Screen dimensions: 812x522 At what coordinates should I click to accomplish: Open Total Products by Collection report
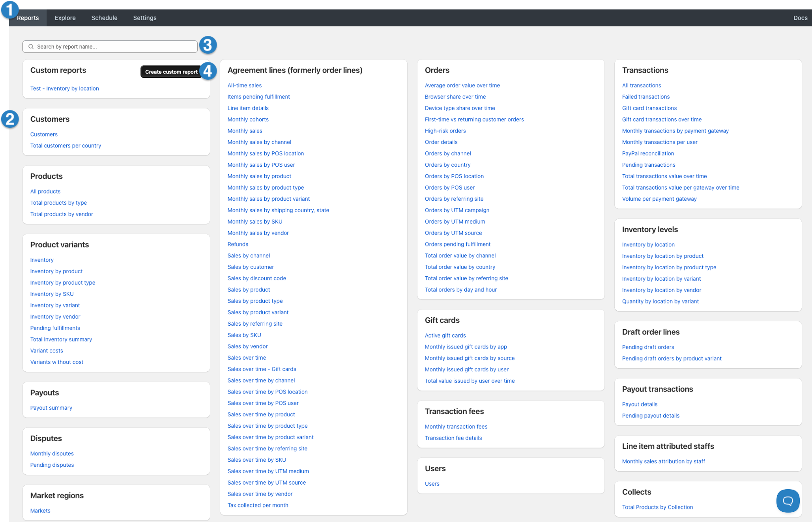657,507
